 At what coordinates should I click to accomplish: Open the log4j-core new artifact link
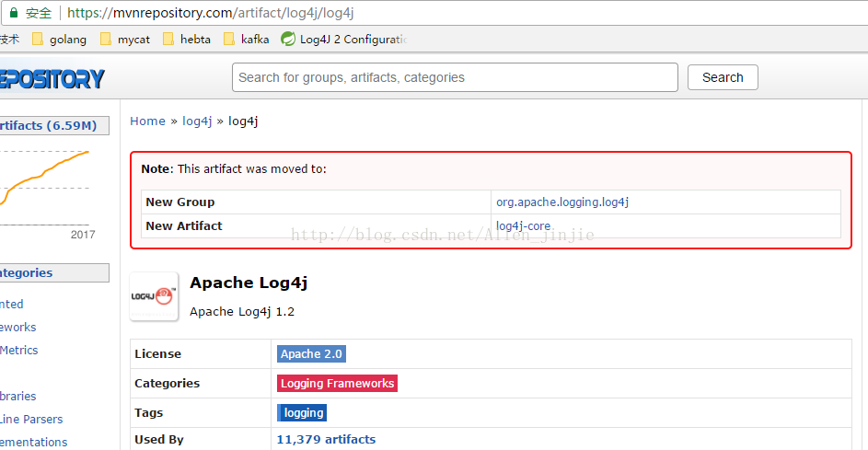[x=523, y=225]
